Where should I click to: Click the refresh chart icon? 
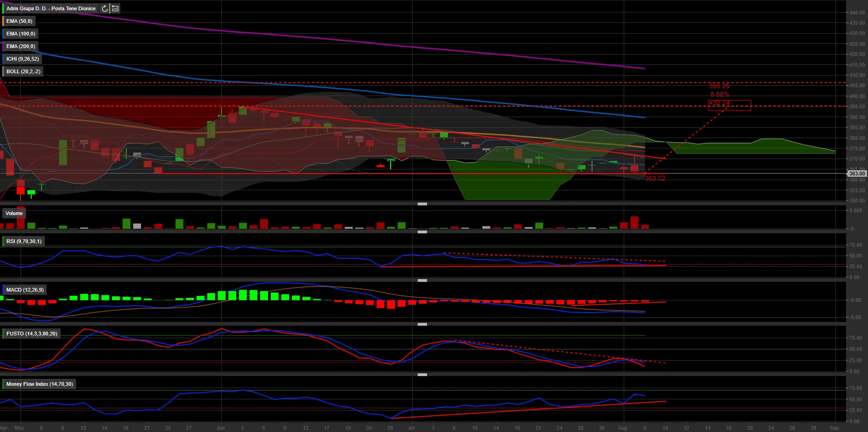coord(105,8)
